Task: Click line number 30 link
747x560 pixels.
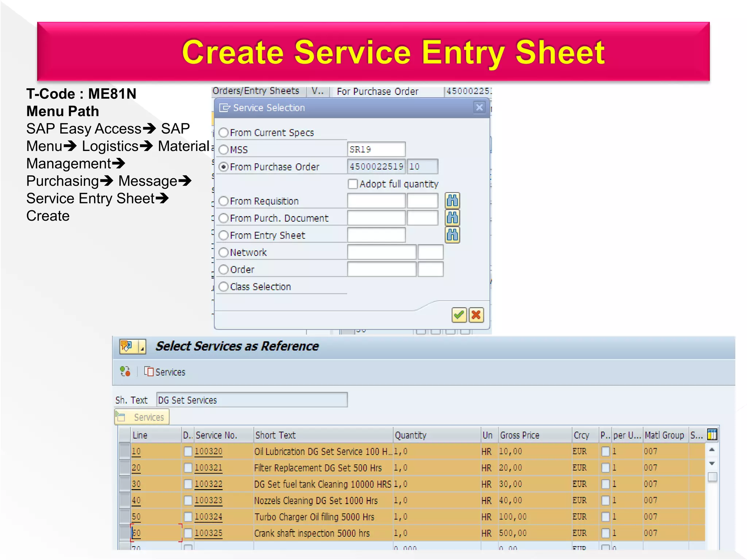Action: (136, 484)
